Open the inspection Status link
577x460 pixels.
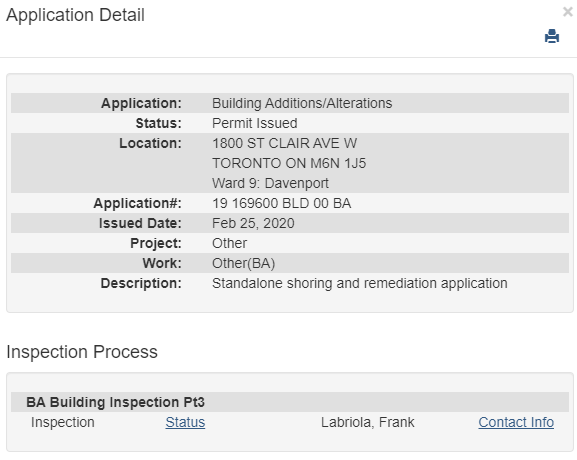[x=185, y=422]
